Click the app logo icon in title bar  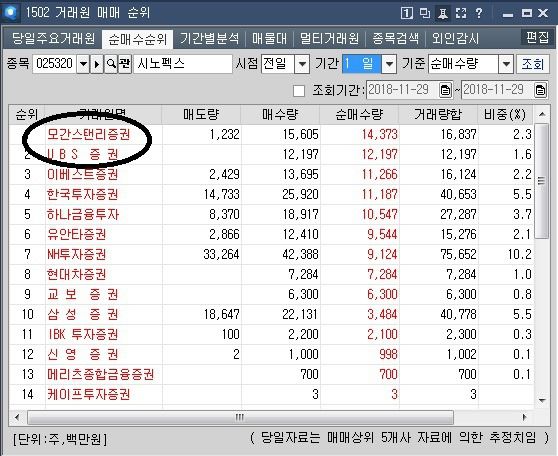(11, 12)
